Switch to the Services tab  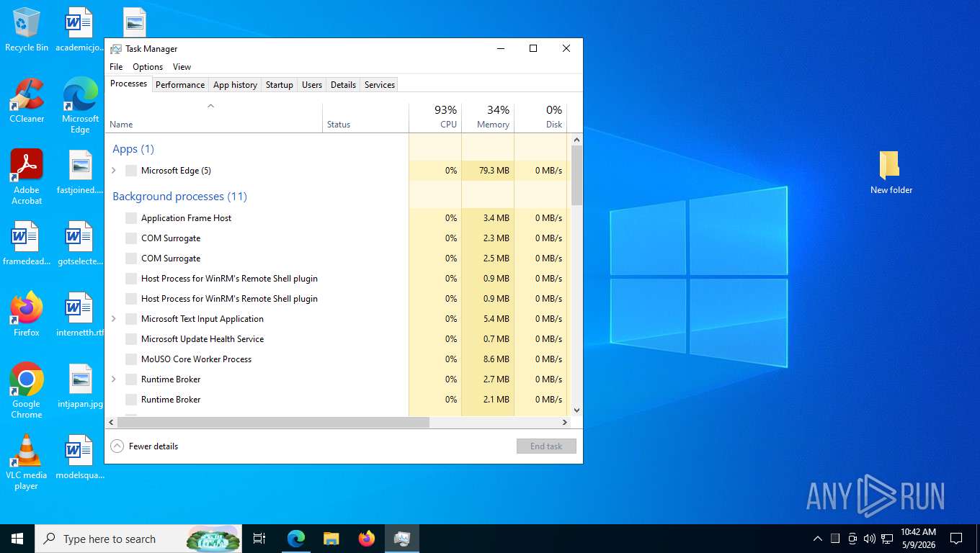380,85
